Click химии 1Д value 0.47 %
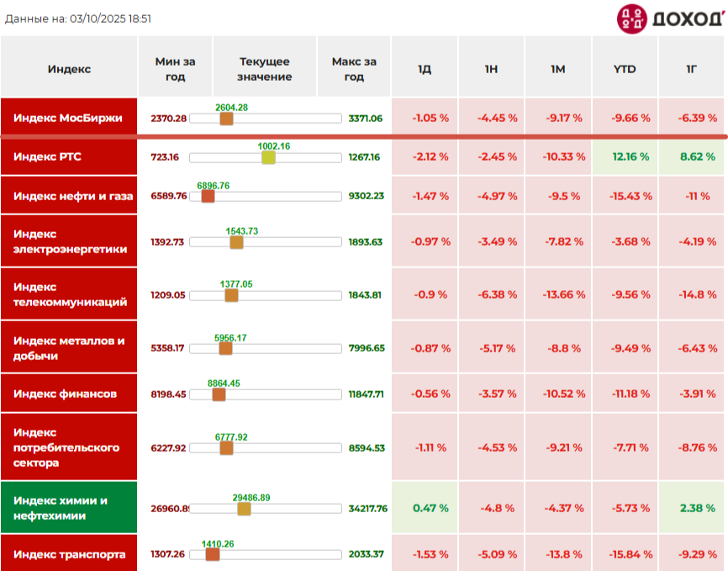 [430, 508]
